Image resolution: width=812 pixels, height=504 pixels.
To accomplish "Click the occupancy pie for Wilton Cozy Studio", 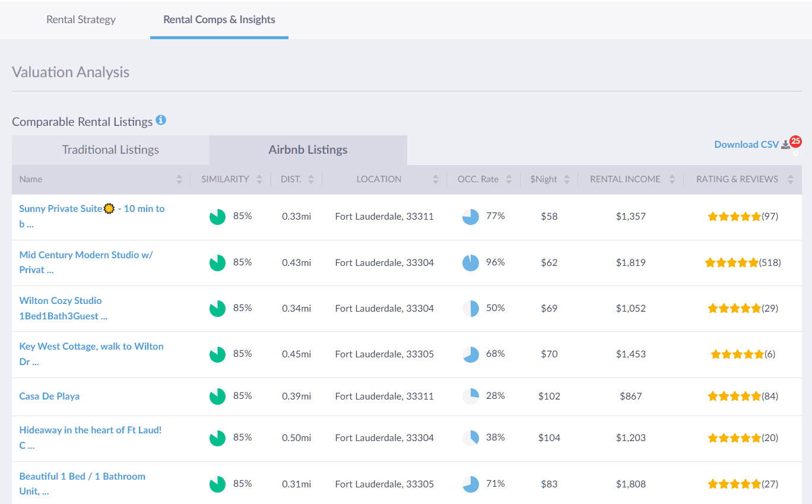I will [x=470, y=308].
